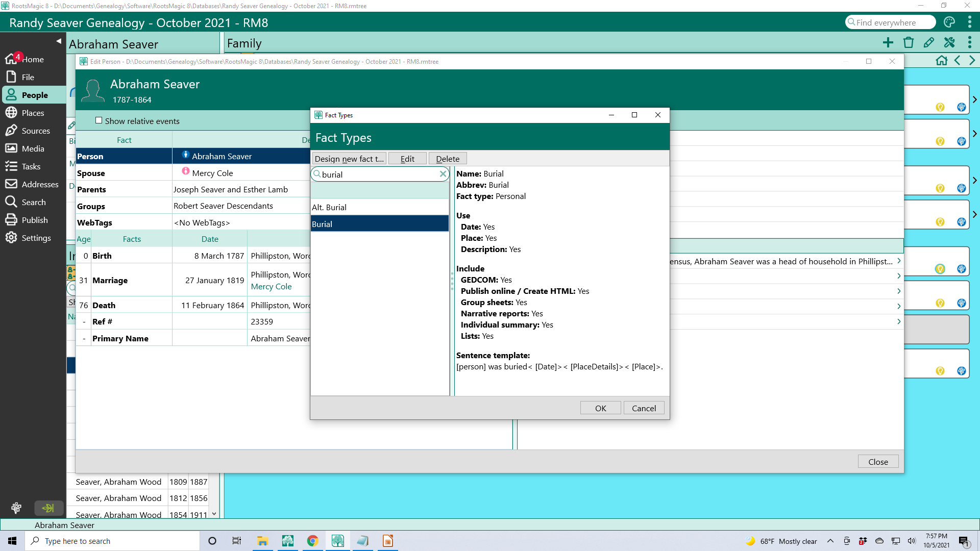The image size is (980, 551).
Task: Click the Search magnifier icon in sidebar
Action: 11,202
